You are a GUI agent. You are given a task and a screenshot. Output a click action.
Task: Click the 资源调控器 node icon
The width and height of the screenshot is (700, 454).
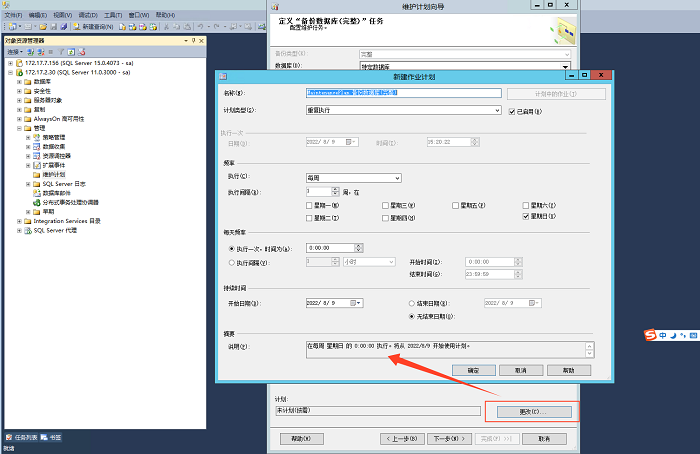click(37, 156)
